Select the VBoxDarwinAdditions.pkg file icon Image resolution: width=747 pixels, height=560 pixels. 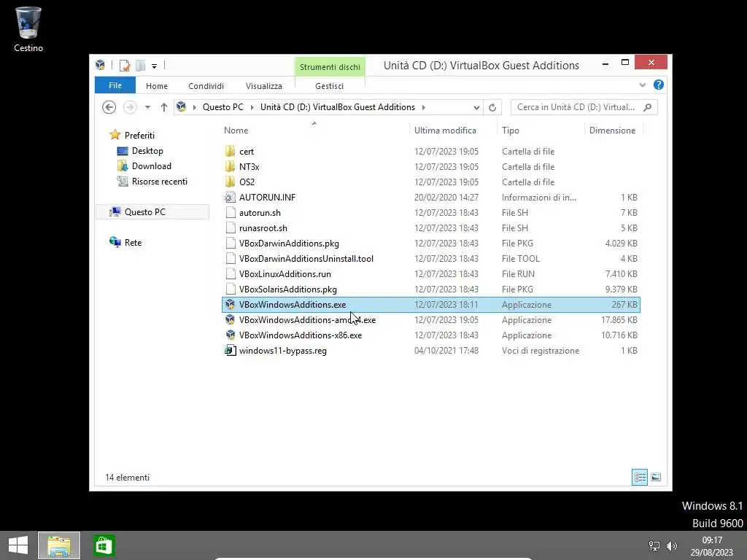(x=230, y=244)
